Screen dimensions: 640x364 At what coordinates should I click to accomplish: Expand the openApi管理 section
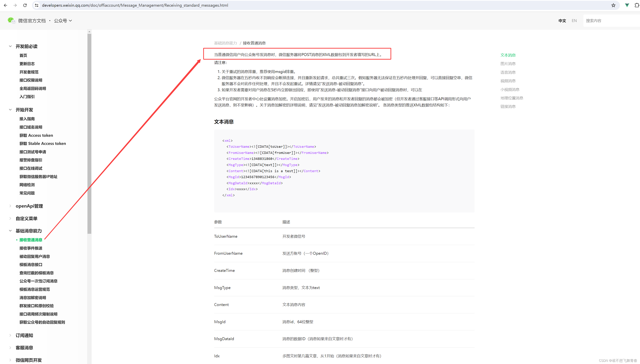tap(10, 206)
